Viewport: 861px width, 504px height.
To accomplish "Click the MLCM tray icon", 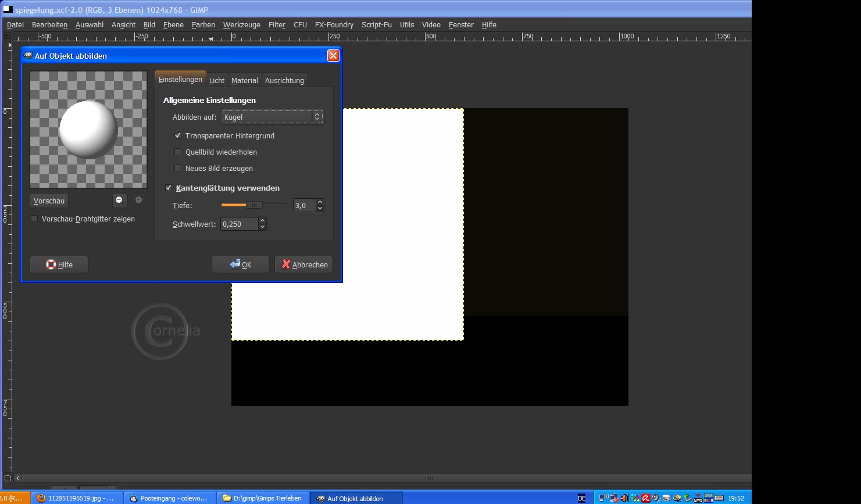I will click(x=708, y=498).
